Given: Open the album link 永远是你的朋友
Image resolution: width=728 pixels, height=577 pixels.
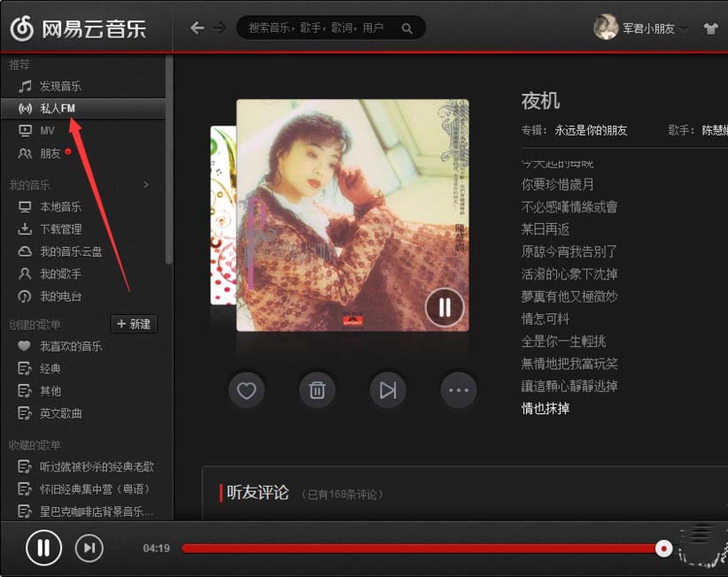Looking at the screenshot, I should click(591, 130).
